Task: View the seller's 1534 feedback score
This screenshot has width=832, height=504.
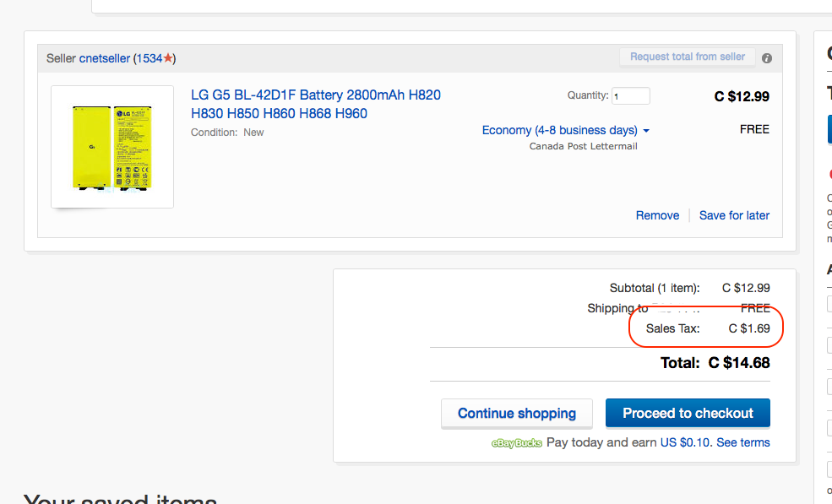Action: click(x=149, y=58)
